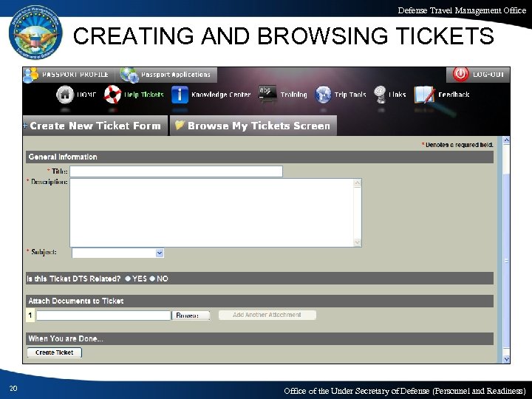Click the General Information section header
532x399 pixels.
(x=259, y=157)
